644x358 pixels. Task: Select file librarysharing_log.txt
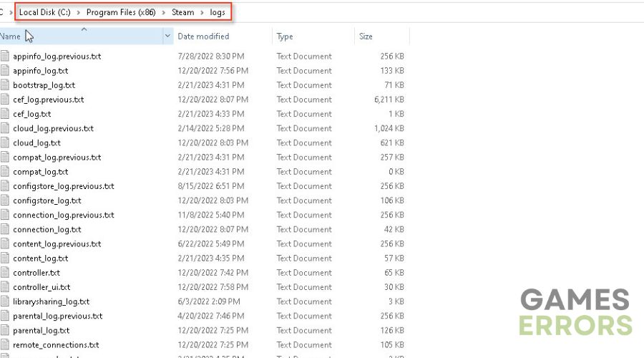click(x=52, y=301)
